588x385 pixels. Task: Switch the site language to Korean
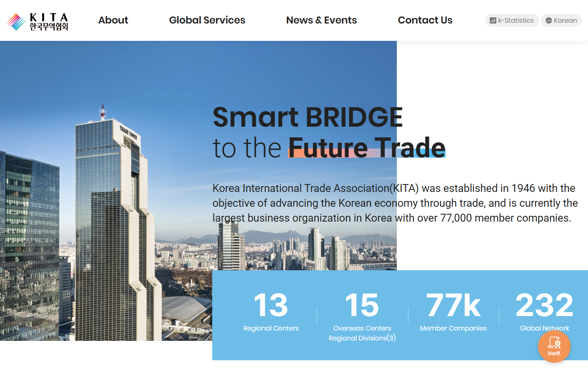pyautogui.click(x=561, y=20)
